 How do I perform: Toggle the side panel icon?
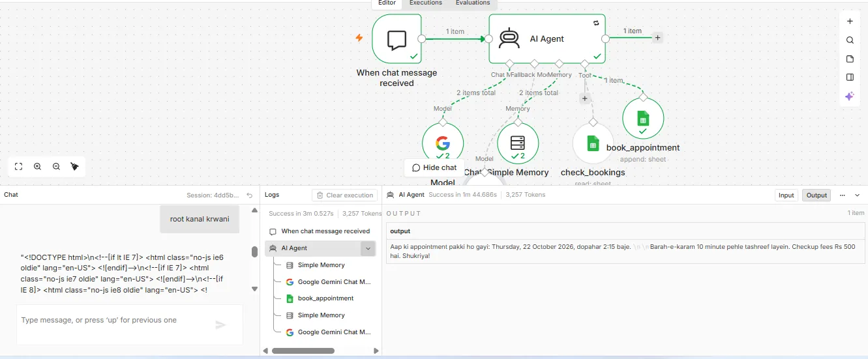(x=850, y=77)
